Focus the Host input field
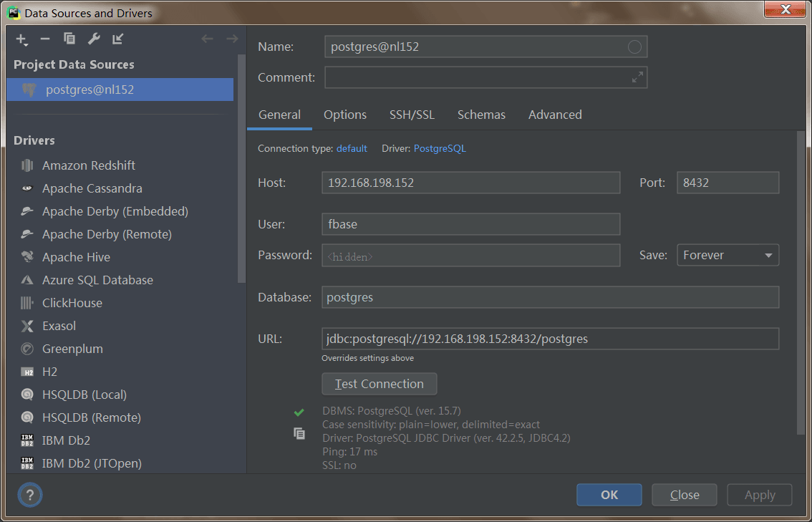Image resolution: width=812 pixels, height=522 pixels. click(x=470, y=183)
